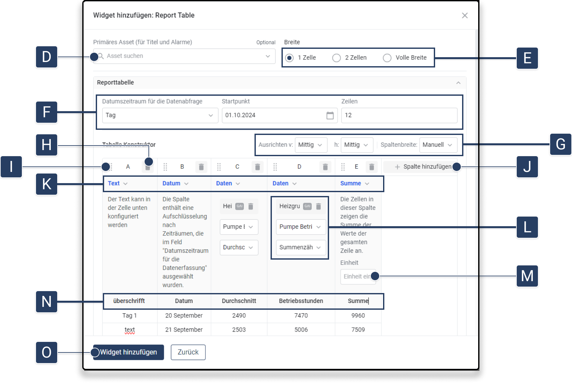Choose Volle Breite width option
This screenshot has height=392, width=572.
387,58
